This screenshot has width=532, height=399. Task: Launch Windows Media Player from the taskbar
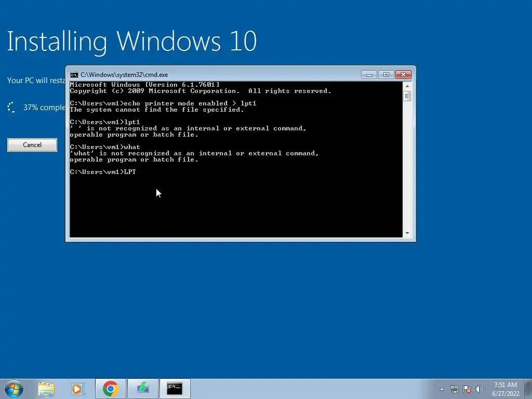[x=77, y=389]
